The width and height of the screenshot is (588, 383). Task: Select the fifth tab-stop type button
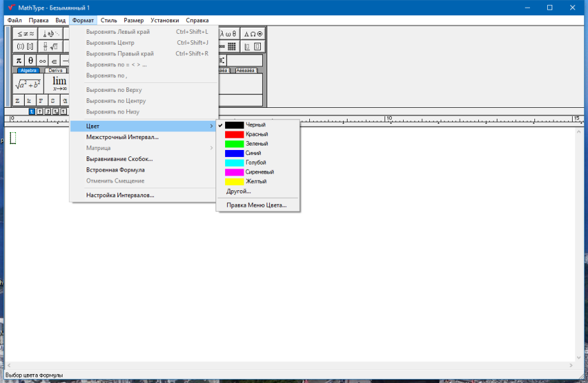[x=64, y=112]
